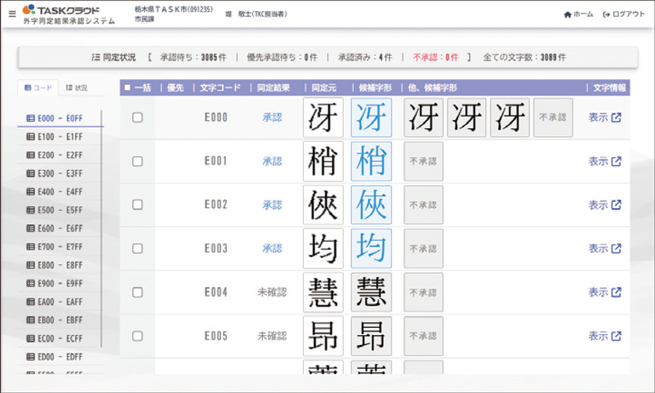The height and width of the screenshot is (393, 655).
Task: Check the box for row E002
Action: tap(137, 205)
